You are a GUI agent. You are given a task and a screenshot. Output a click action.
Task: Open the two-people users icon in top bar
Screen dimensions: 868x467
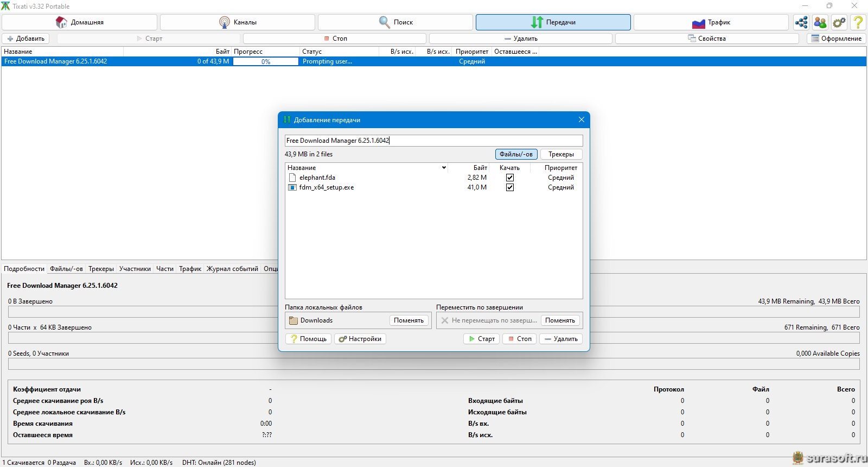coord(820,22)
